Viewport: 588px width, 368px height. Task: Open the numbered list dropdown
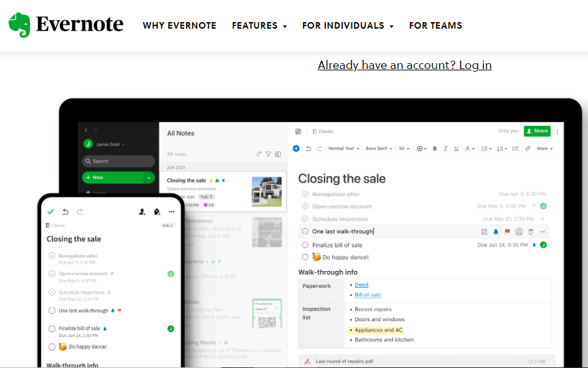pyautogui.click(x=502, y=149)
